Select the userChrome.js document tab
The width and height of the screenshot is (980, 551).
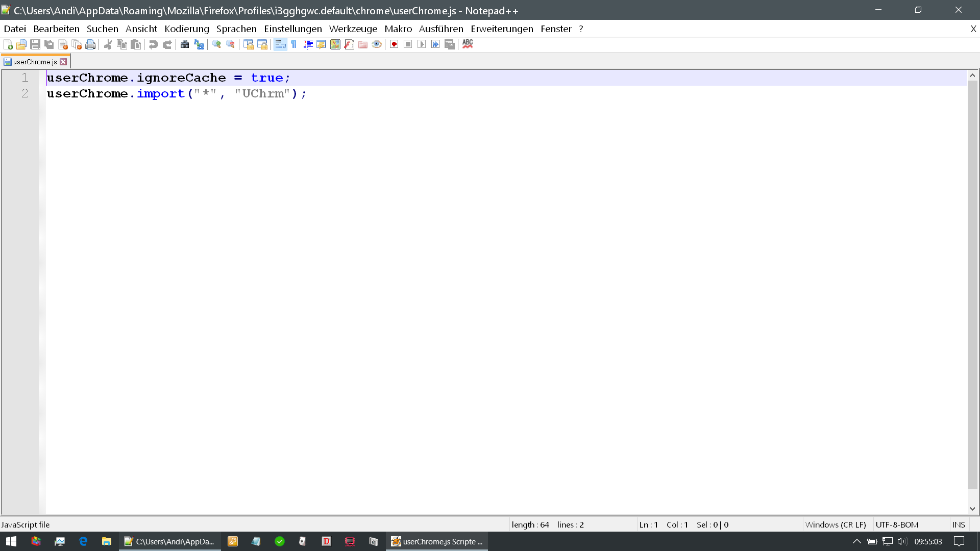[x=35, y=62]
